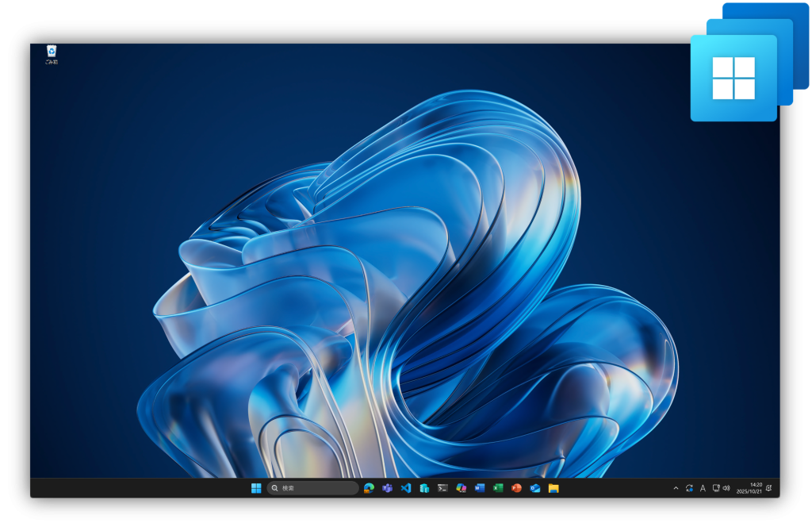Screen dimensions: 812x527
Task: Launch Visual Studio Code from the taskbar
Action: (x=406, y=488)
